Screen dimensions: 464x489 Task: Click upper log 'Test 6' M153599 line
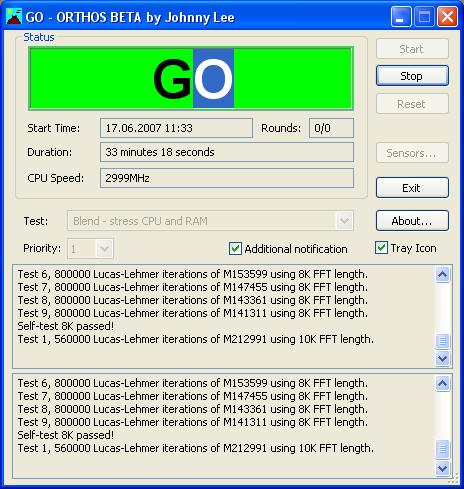pos(193,274)
